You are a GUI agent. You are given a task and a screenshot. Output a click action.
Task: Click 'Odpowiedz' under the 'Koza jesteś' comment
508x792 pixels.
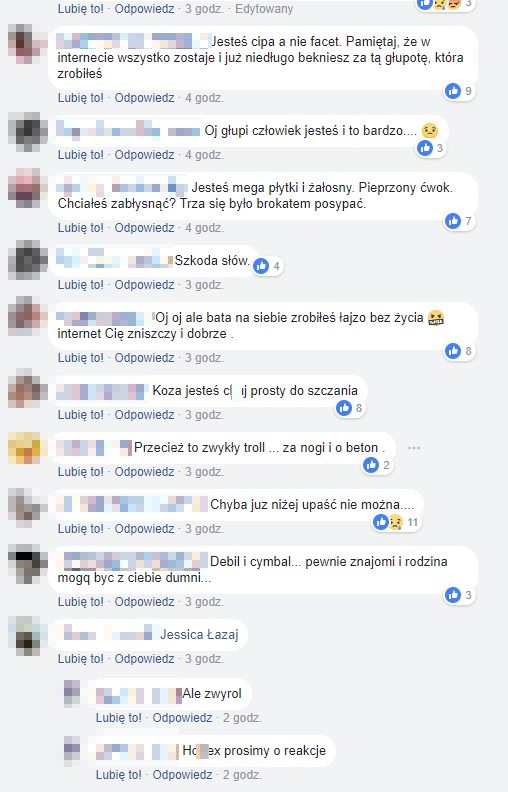pos(144,415)
